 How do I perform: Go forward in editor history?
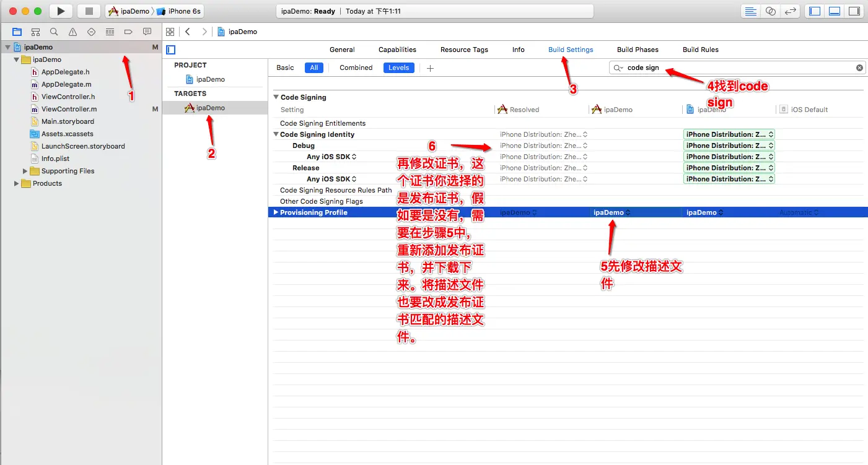click(204, 32)
